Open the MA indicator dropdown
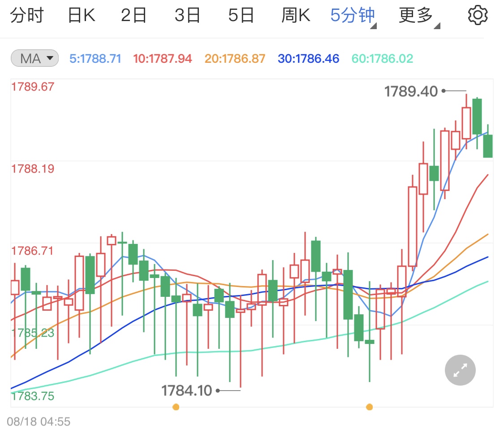Viewport: 504px width, 430px height. point(34,58)
